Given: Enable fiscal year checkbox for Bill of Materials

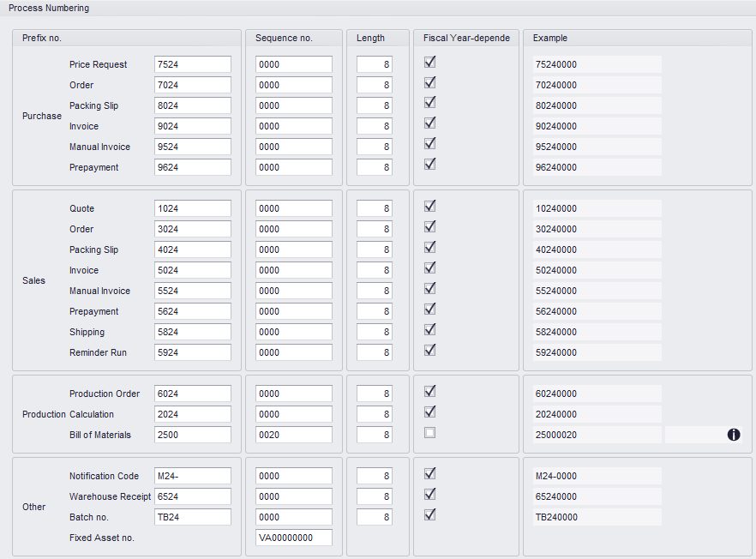Looking at the screenshot, I should 430,433.
